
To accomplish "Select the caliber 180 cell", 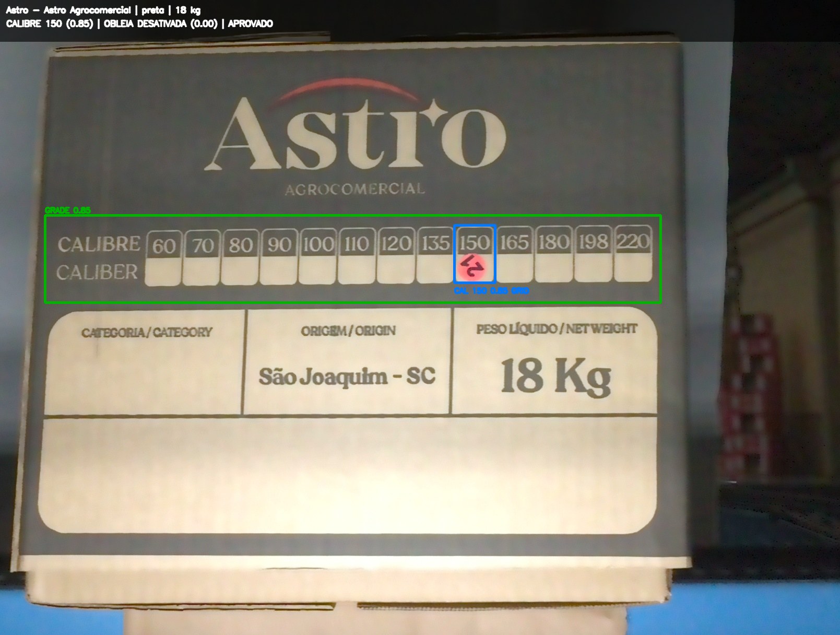I will (x=554, y=253).
